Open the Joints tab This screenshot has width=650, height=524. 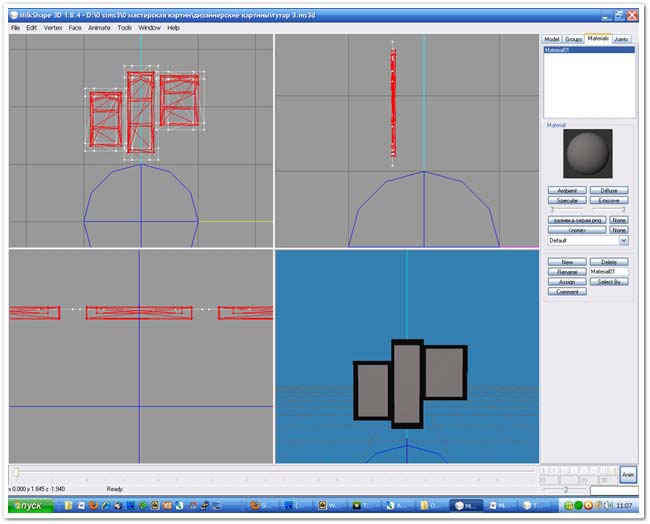[621, 39]
